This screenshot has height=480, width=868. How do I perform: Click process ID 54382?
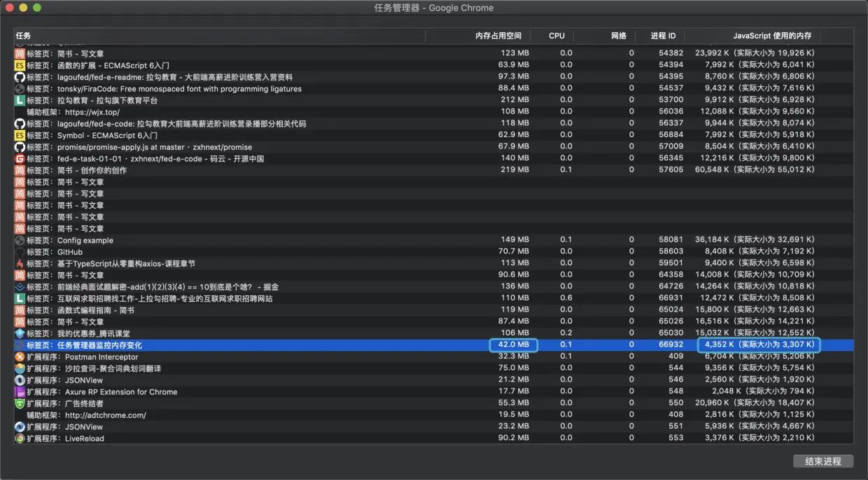click(671, 53)
